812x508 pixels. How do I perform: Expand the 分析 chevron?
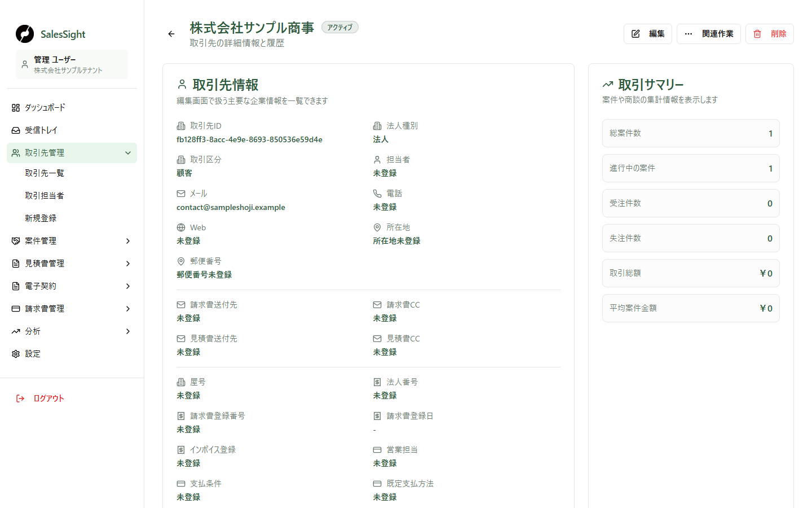click(128, 331)
